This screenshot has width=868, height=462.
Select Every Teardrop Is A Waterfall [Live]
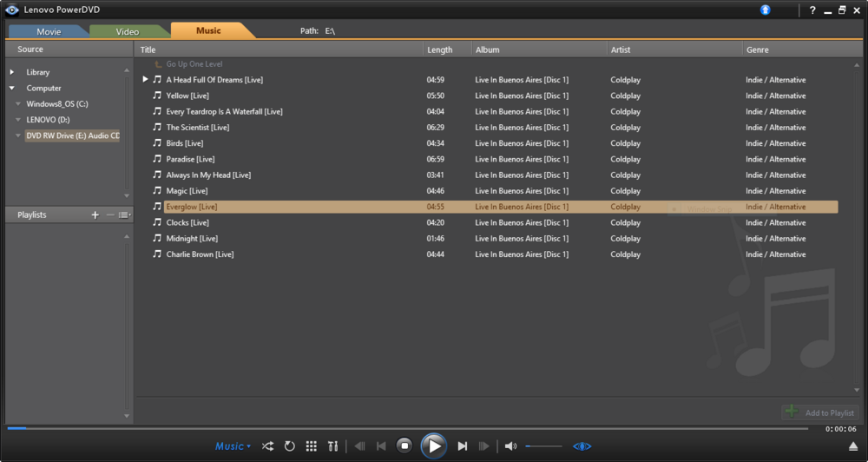224,111
